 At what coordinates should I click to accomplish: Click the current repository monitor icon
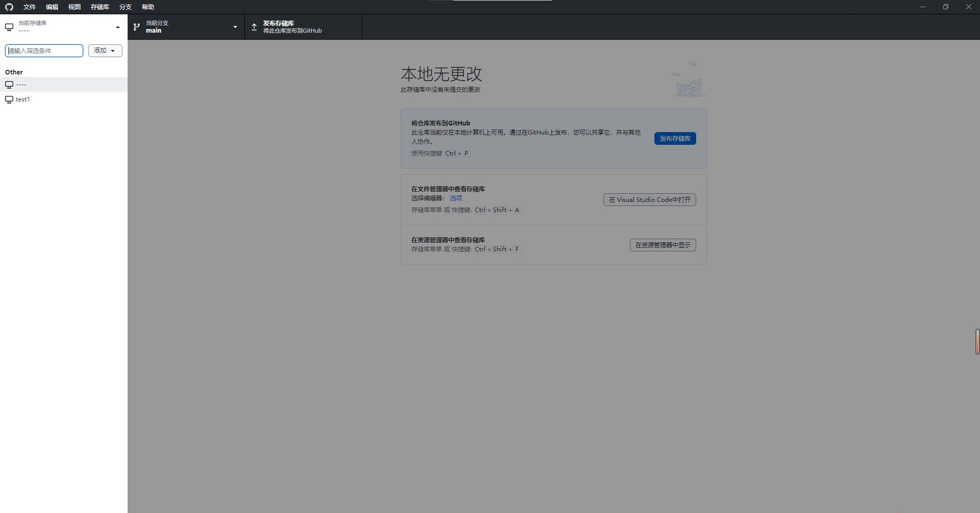click(9, 27)
